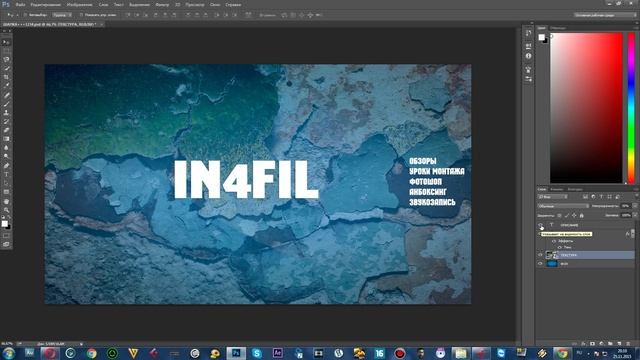Select the Quick Selection tool

[x=6, y=68]
